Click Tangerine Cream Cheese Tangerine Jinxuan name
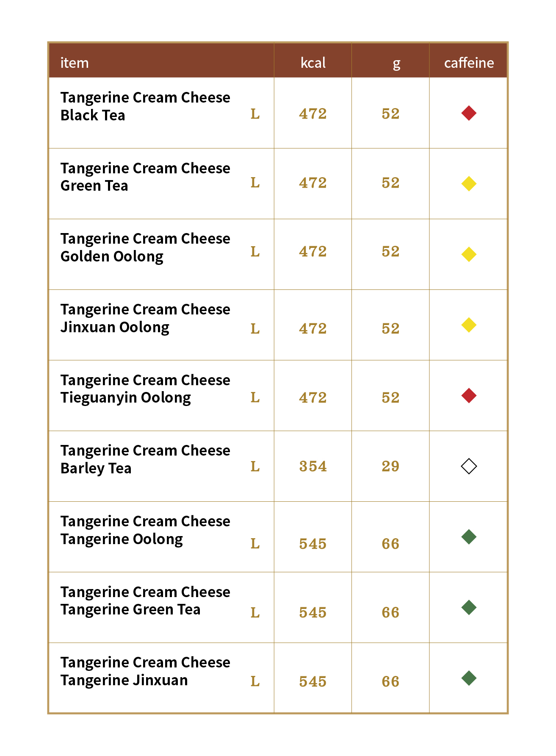This screenshot has width=556, height=756. point(145,671)
